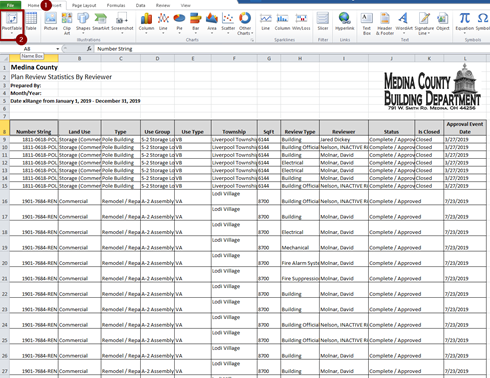The image size is (490, 378).
Task: Switch to the Review tab
Action: click(x=163, y=5)
